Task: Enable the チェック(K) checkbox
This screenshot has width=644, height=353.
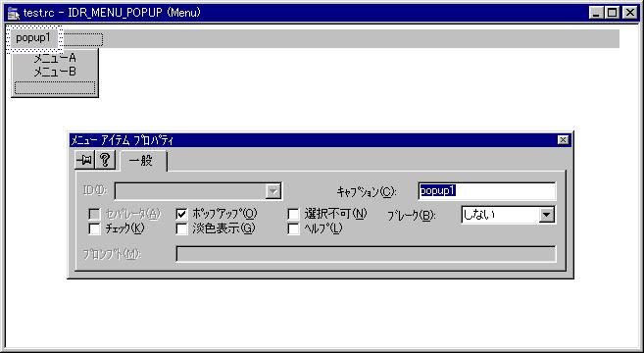Action: pos(94,228)
